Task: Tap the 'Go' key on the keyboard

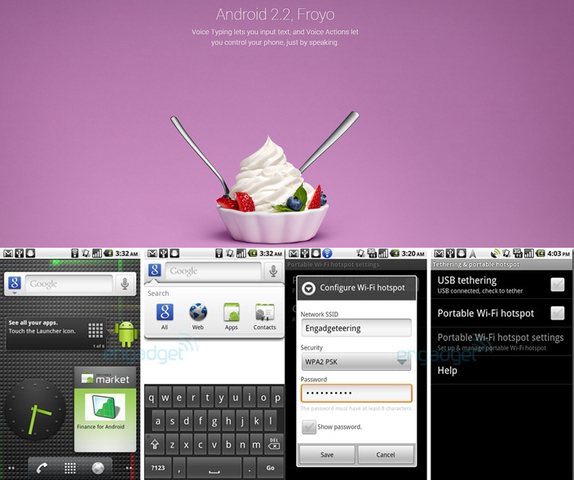Action: tap(271, 468)
